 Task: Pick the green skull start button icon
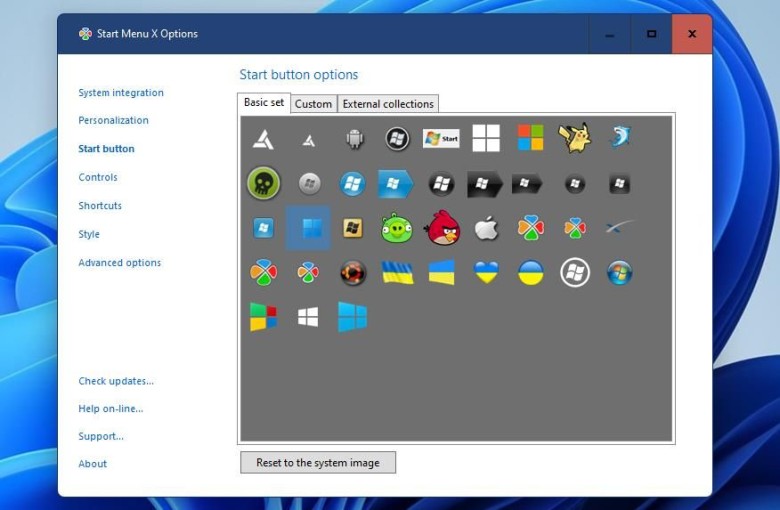(x=263, y=183)
